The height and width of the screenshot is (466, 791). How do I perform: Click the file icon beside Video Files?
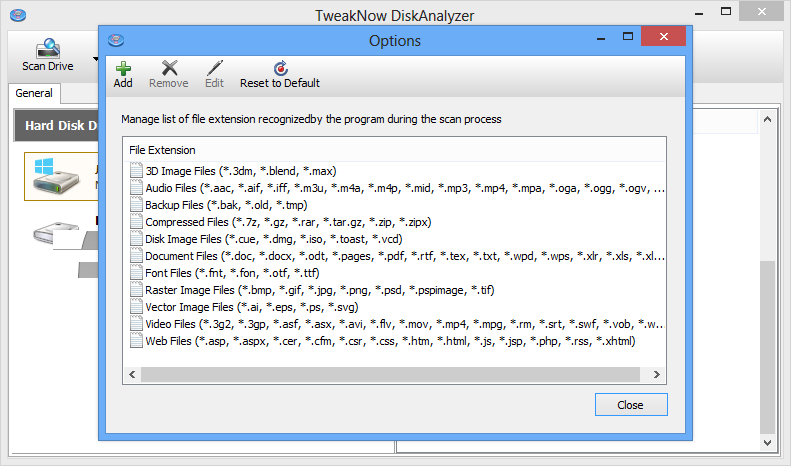click(136, 324)
